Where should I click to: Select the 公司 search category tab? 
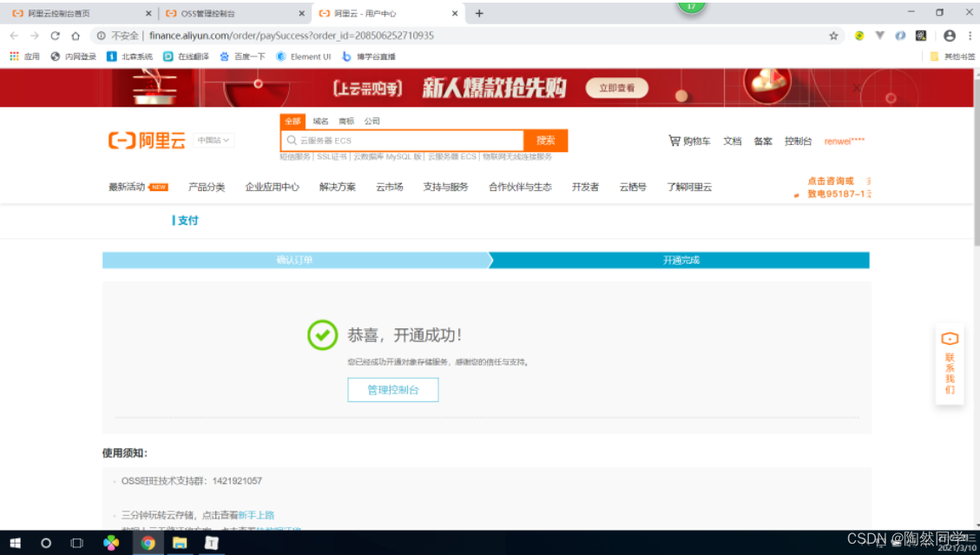coord(372,121)
